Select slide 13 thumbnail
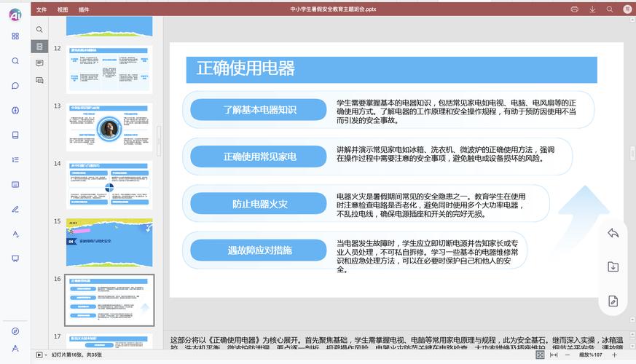Viewport: 636px width, 364px height. coord(109,127)
